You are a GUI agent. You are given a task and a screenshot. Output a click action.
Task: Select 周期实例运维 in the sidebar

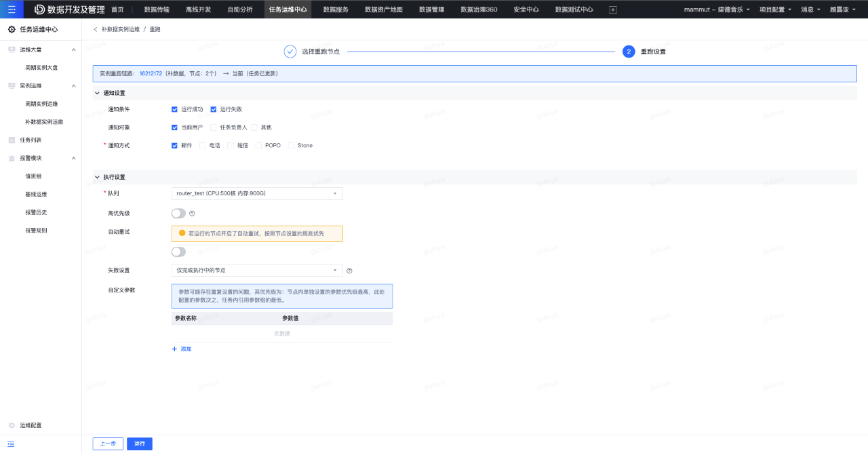(41, 104)
